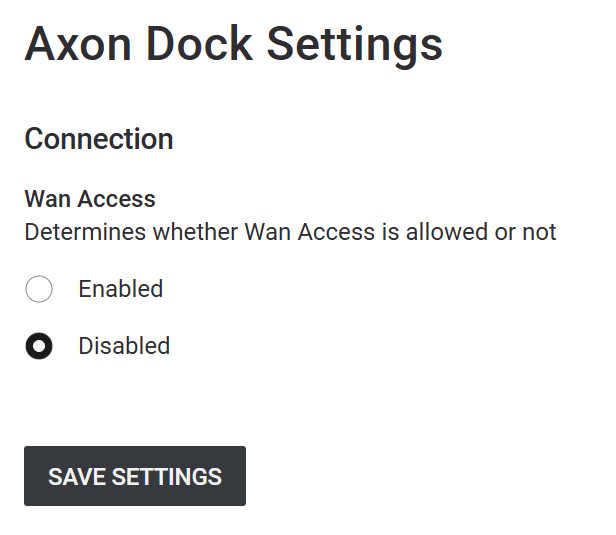Click the Save Settings button
This screenshot has height=535, width=616.
(x=135, y=476)
